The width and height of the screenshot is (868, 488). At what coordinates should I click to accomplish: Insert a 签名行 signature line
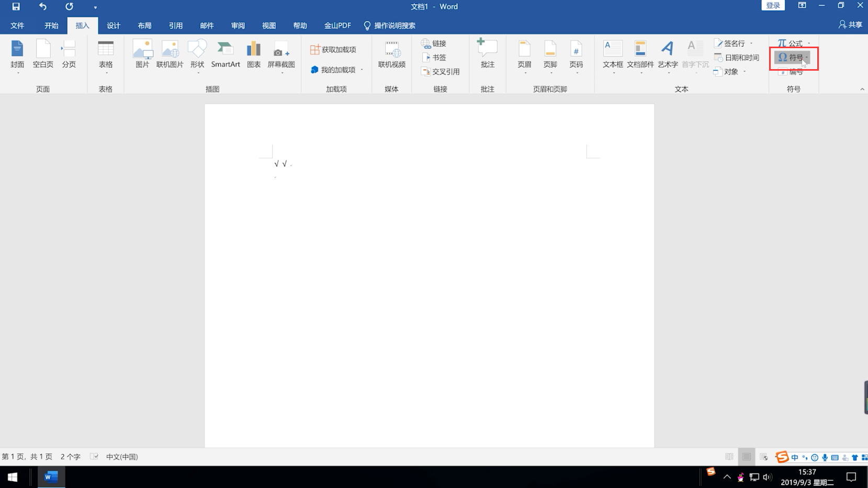734,43
